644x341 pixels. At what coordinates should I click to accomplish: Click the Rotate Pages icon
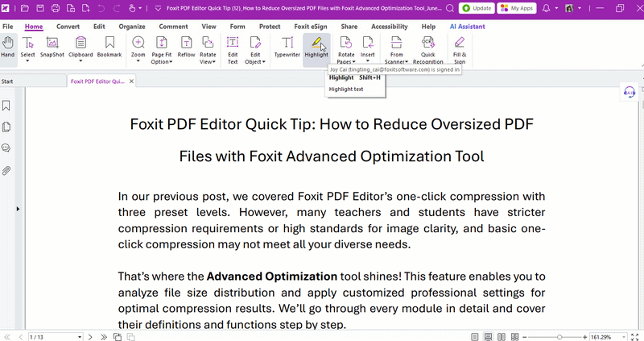click(346, 43)
